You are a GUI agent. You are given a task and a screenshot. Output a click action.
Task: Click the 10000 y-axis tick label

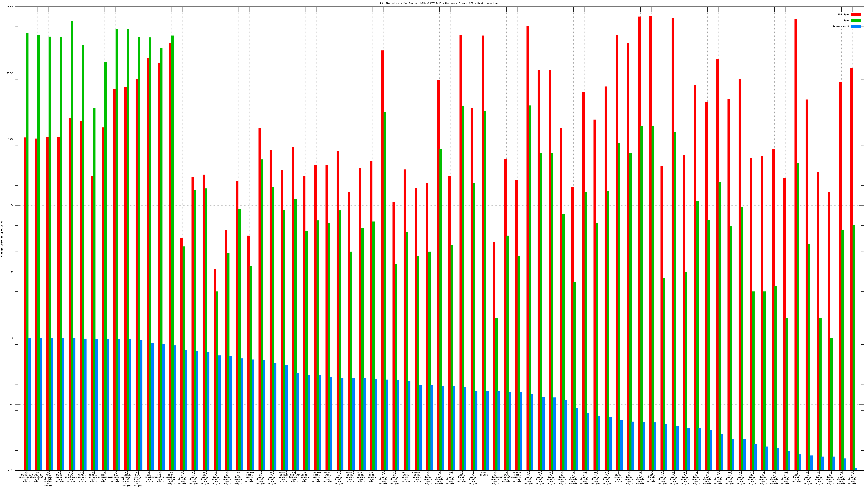tap(11, 73)
